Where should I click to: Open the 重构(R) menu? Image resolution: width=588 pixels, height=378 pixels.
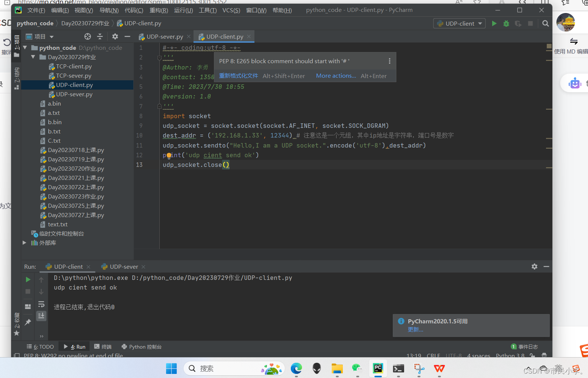[159, 10]
